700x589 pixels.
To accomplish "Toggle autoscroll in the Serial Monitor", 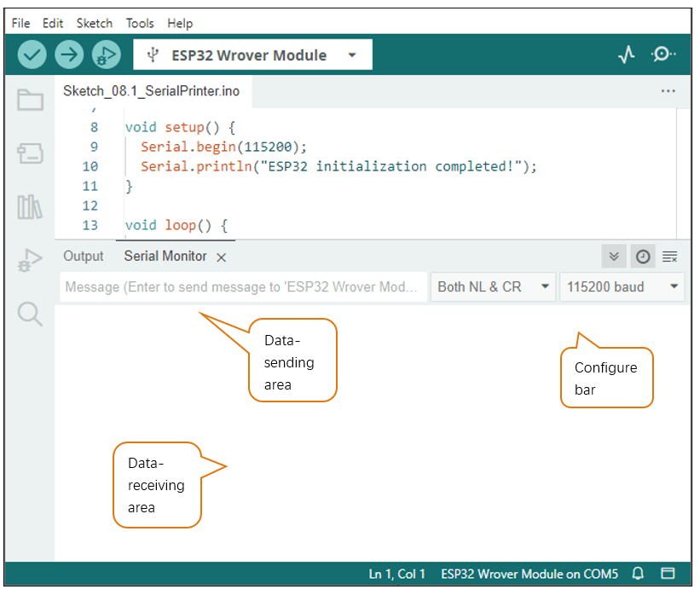I will [614, 256].
